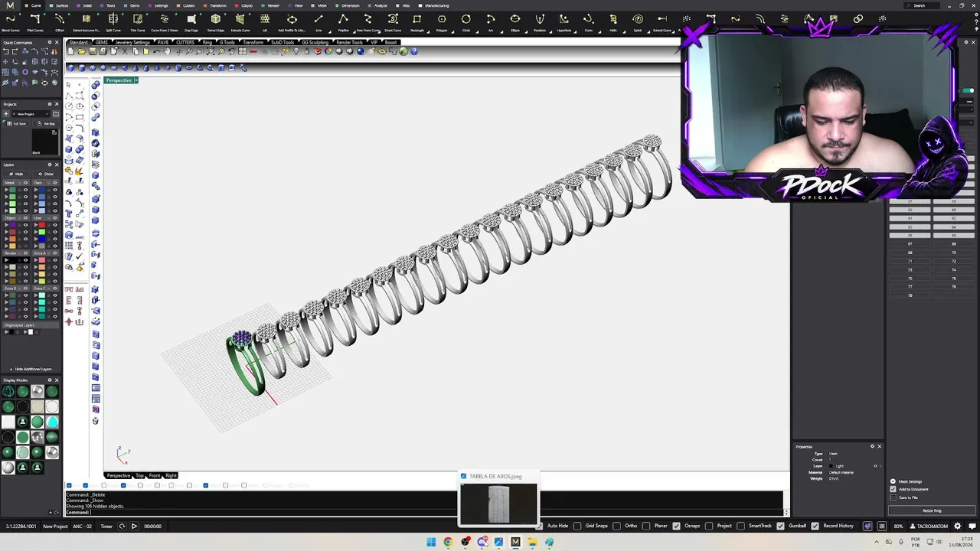Close the Properties panel
Image resolution: width=980 pixels, height=551 pixels.
click(x=879, y=446)
